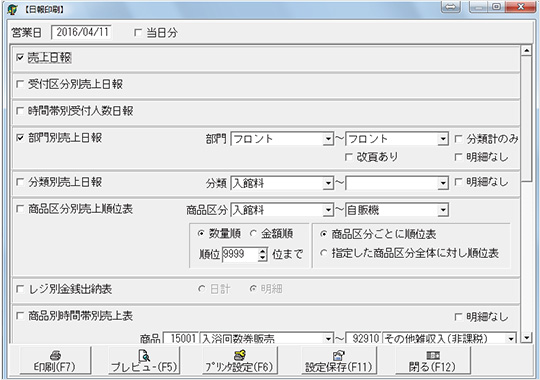Screen dimensions: 540x380
Task: Click the 営業日 date field
Action: tap(81, 32)
